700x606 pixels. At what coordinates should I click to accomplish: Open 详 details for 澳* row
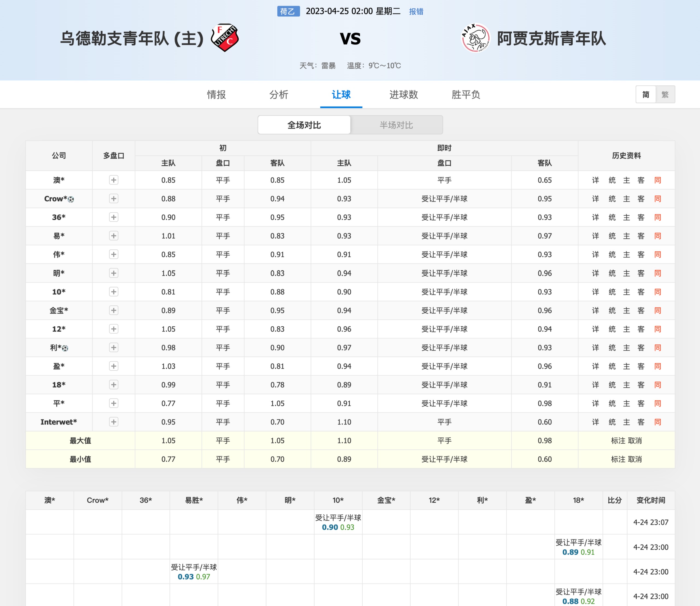click(596, 180)
